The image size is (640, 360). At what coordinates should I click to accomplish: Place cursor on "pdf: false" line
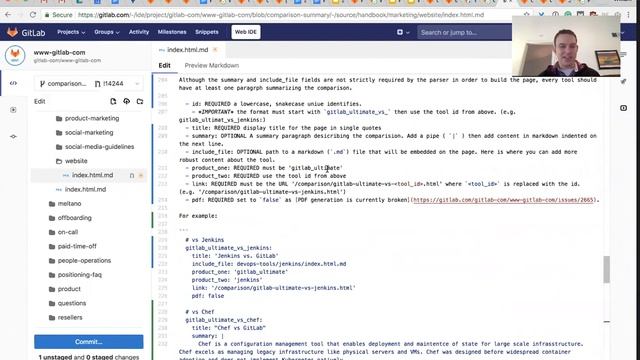(x=208, y=296)
